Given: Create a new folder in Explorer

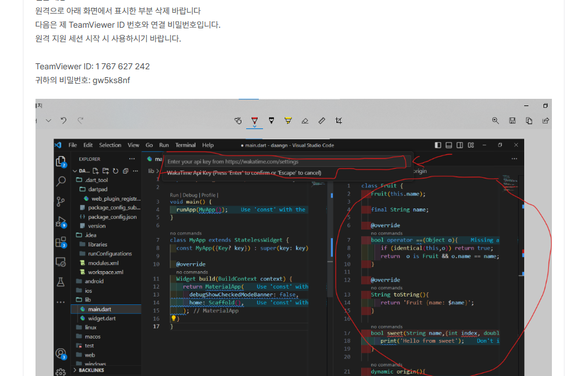Looking at the screenshot, I should [106, 171].
